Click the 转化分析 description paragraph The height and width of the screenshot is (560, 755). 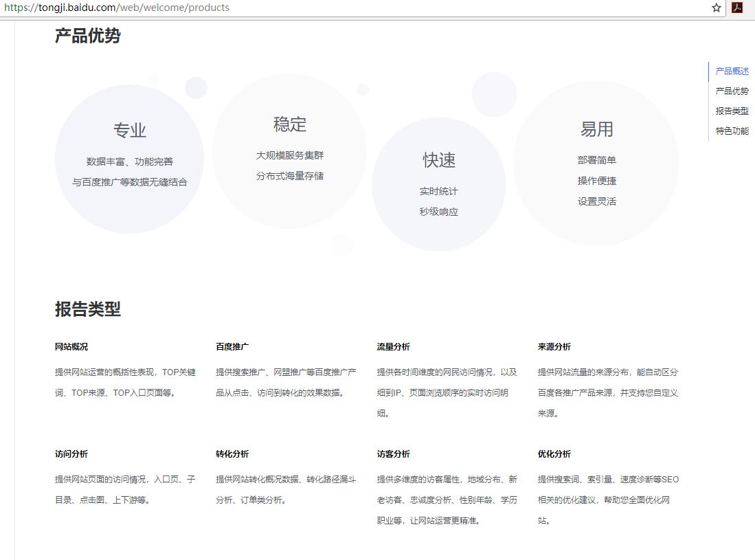tap(286, 490)
